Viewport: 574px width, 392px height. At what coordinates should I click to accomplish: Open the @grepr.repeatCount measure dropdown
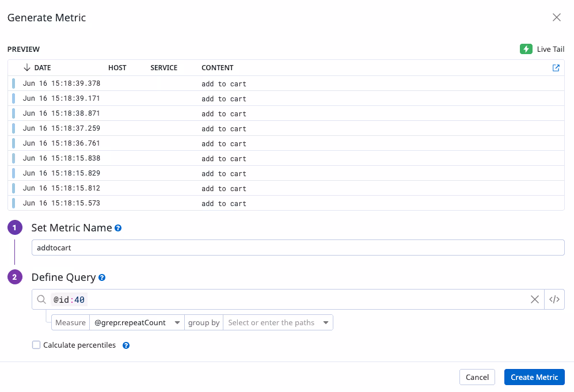137,322
